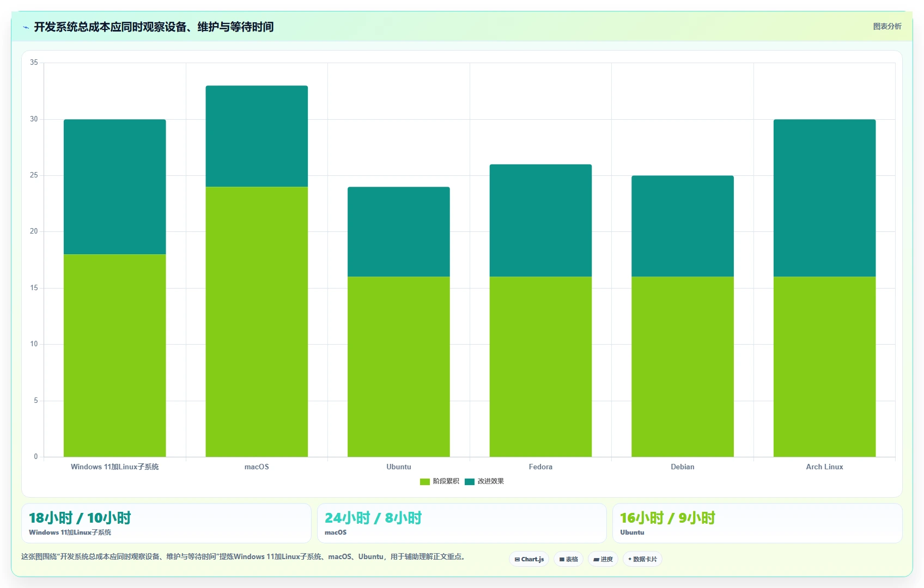Viewport: 924px width, 588px height.
Task: Click the macOS caption in the stat card
Action: click(336, 532)
